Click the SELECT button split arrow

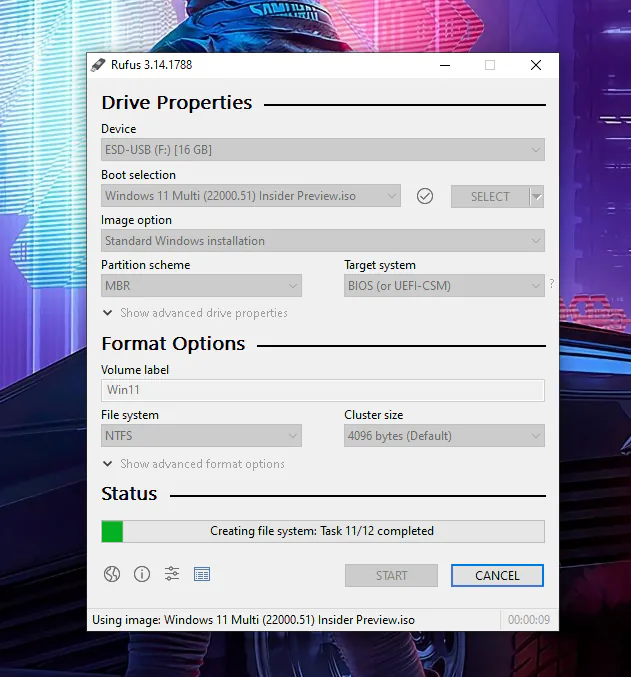pyautogui.click(x=537, y=197)
